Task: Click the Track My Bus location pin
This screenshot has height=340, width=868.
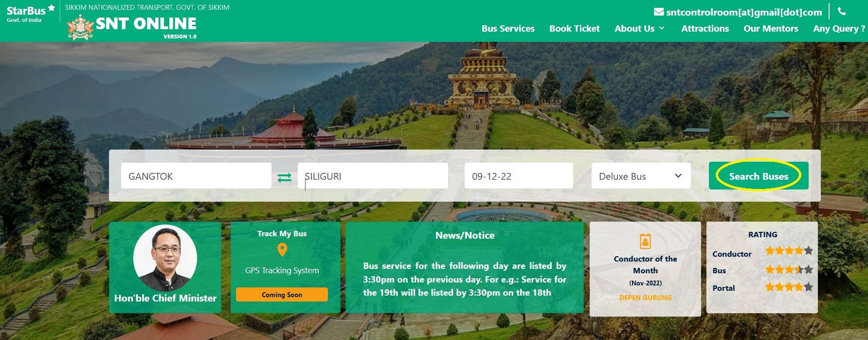Action: click(282, 250)
